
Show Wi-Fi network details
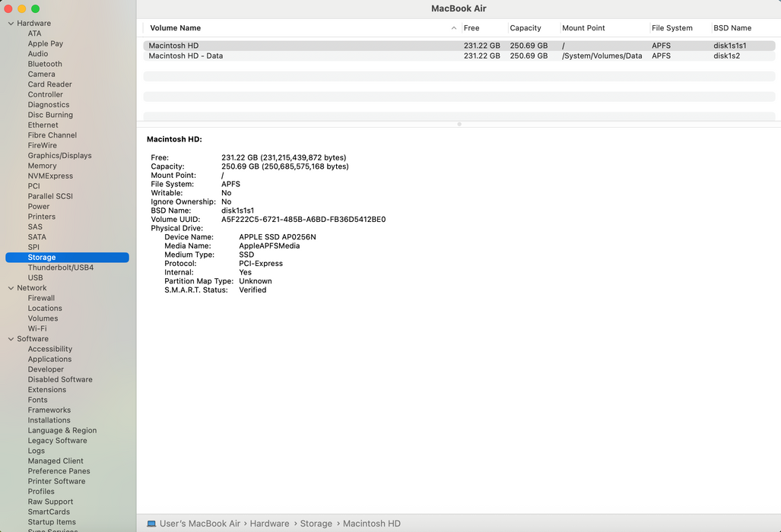tap(37, 329)
